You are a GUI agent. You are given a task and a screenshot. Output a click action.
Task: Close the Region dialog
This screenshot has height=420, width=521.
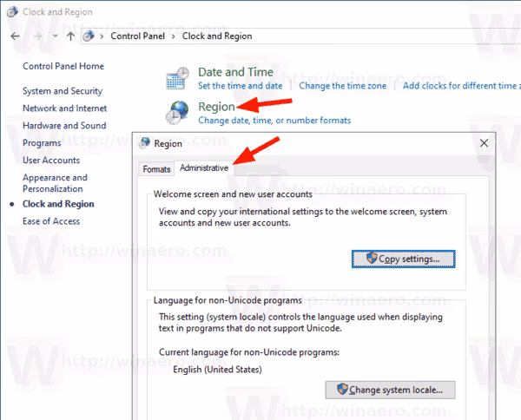click(485, 143)
